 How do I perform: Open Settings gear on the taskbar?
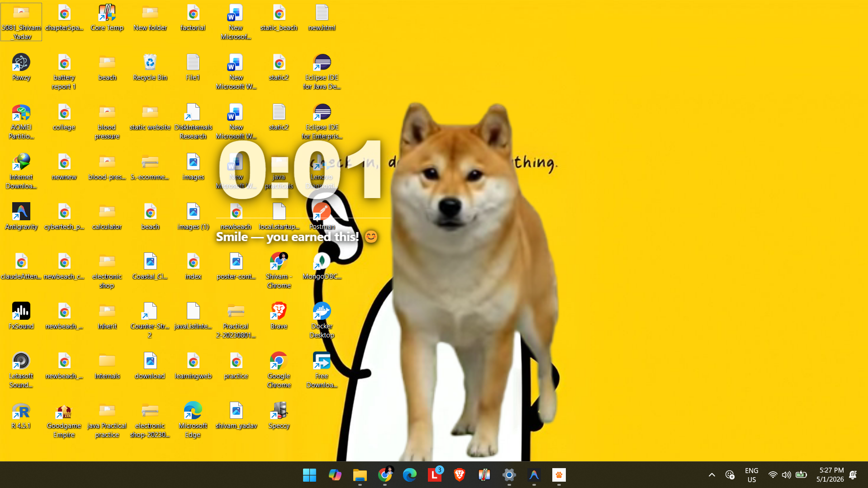[x=509, y=475]
